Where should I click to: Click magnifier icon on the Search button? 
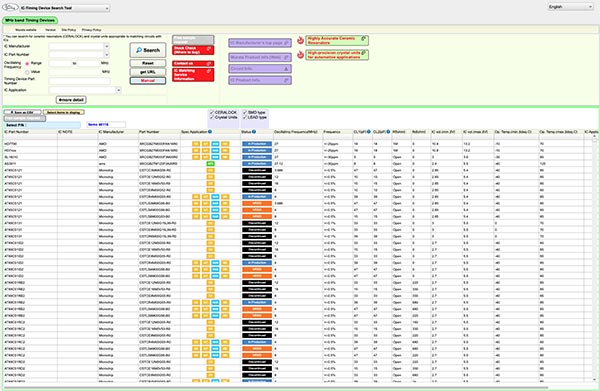point(139,50)
